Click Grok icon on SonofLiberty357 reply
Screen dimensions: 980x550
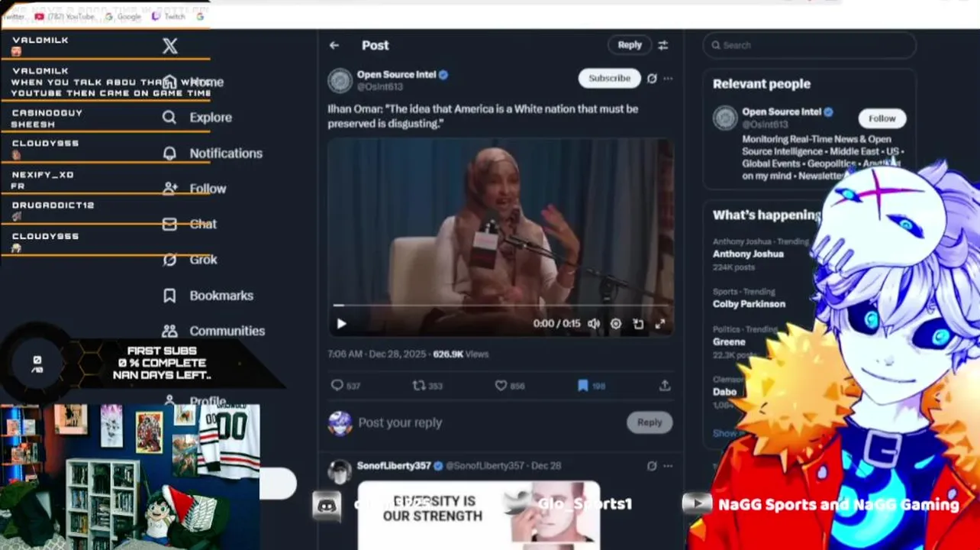[652, 465]
